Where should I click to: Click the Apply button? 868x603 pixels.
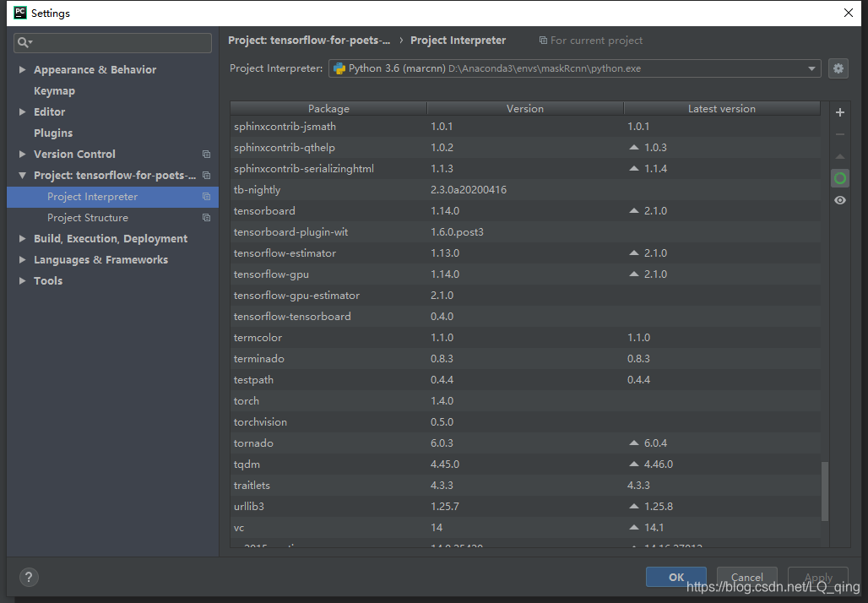coord(817,577)
